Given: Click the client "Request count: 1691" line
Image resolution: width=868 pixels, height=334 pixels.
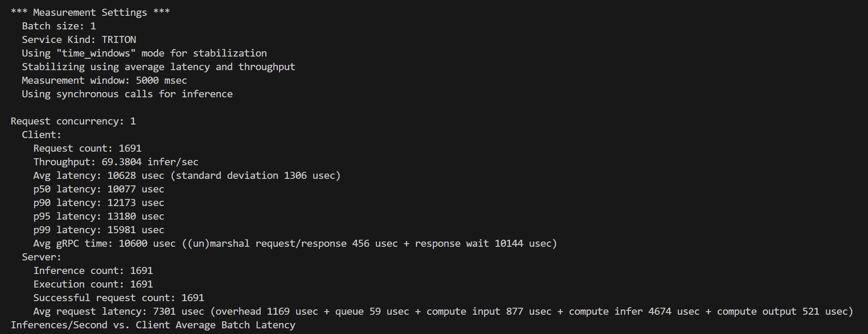Looking at the screenshot, I should [87, 148].
